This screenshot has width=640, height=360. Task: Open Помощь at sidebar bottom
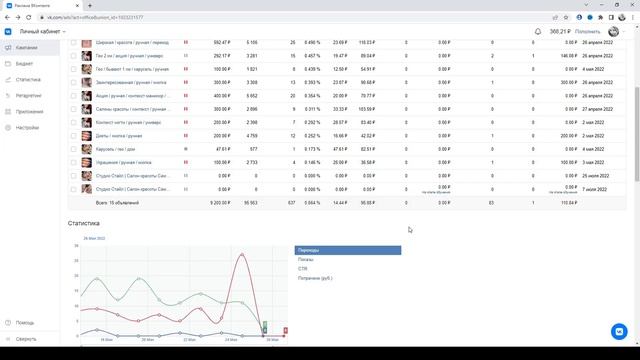24,323
